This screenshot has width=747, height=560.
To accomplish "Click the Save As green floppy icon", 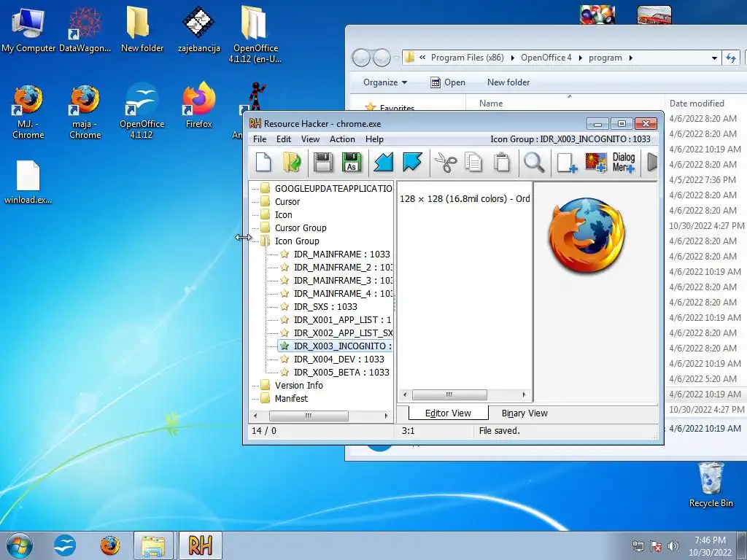I will (x=352, y=162).
